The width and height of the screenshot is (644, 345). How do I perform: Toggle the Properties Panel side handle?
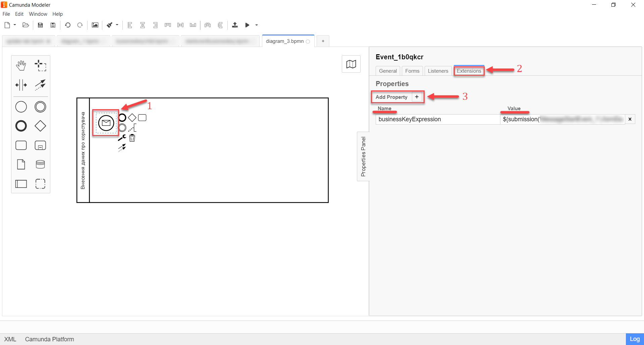(363, 156)
